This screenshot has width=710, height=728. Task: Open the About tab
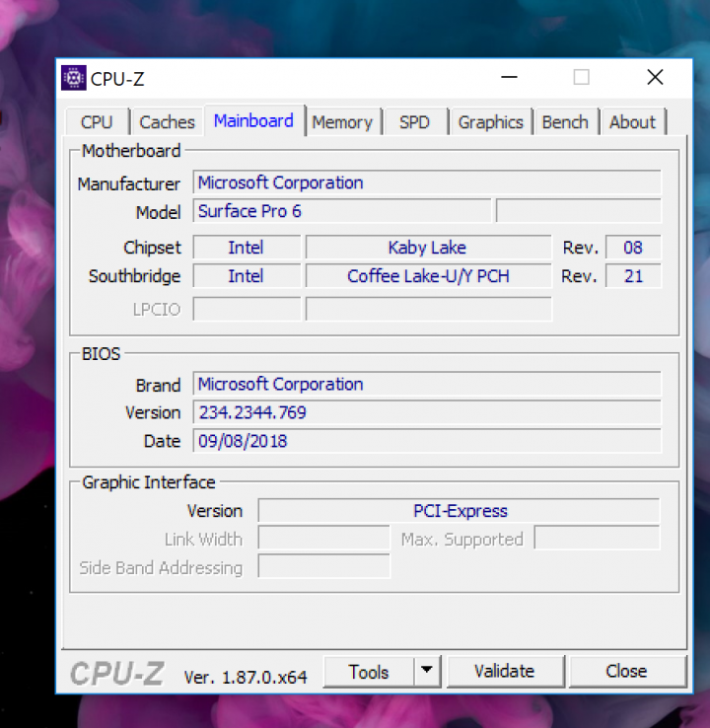coord(632,122)
